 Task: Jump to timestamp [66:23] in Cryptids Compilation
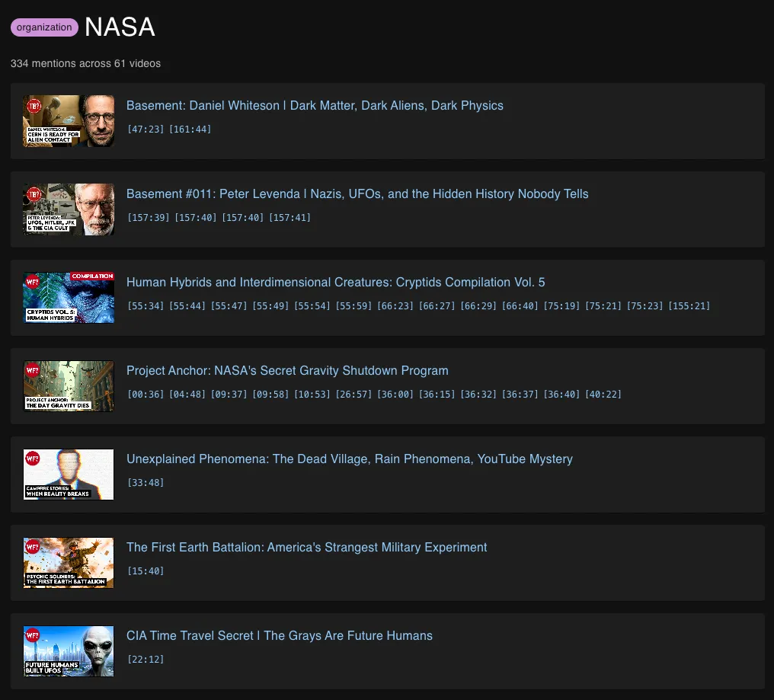coord(395,306)
